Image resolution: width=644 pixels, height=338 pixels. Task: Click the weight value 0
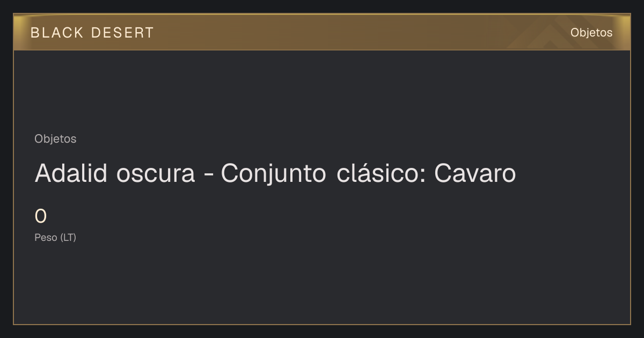point(41,217)
